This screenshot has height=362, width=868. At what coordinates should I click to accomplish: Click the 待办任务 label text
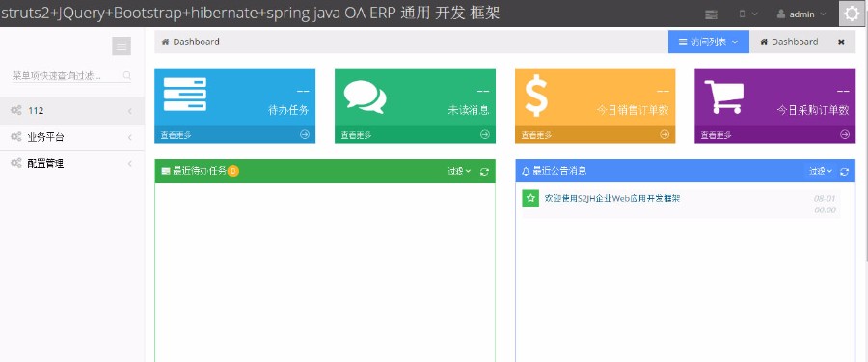(x=288, y=110)
